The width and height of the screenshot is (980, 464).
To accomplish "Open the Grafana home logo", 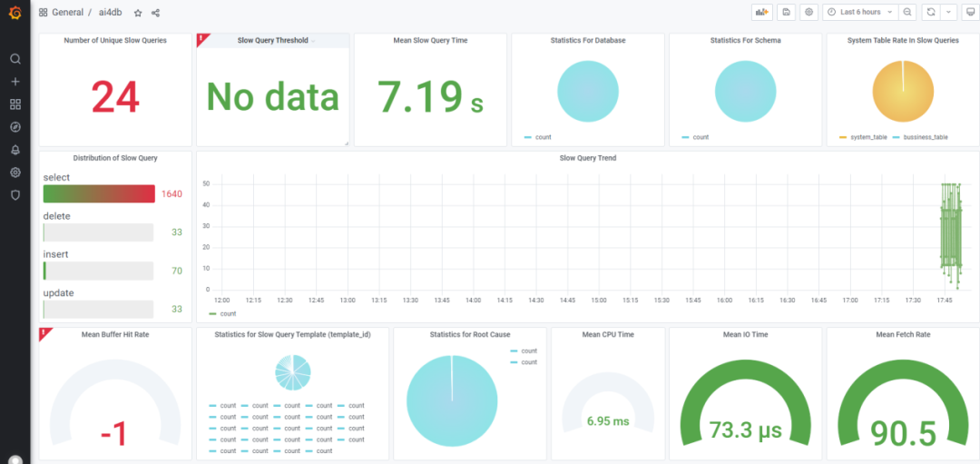I will (15, 13).
